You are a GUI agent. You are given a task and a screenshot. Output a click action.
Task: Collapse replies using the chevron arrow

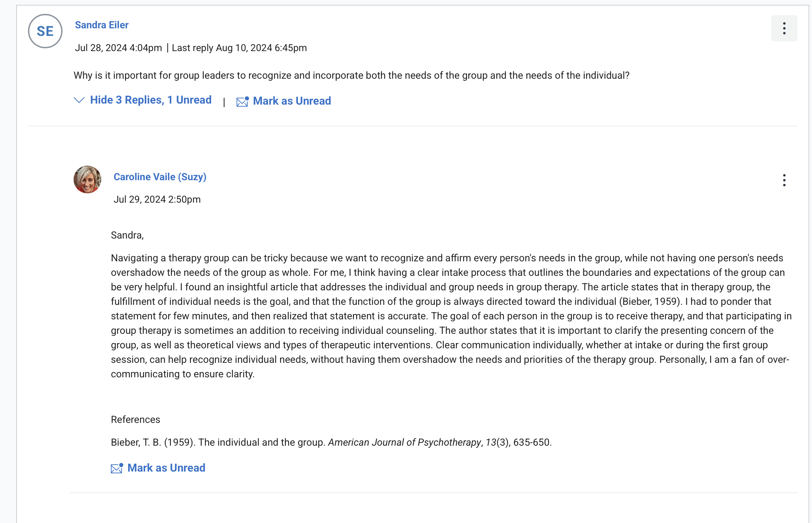(79, 100)
